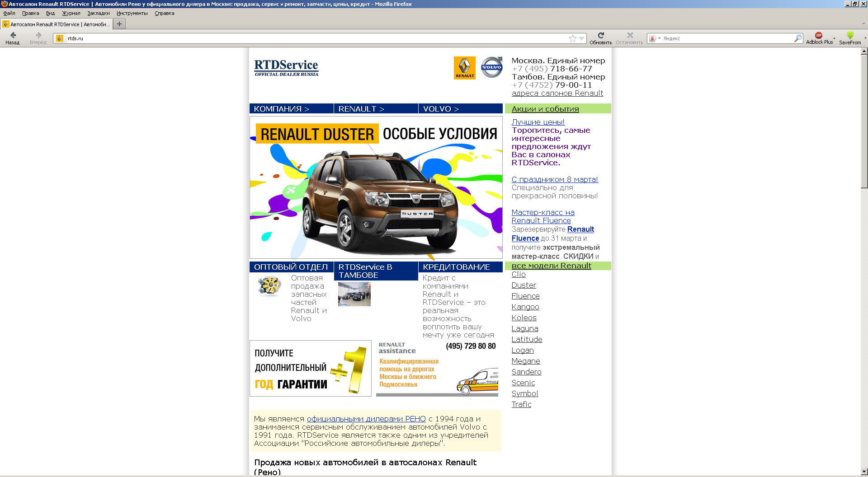Open a new tab with the plus button

coord(119,24)
